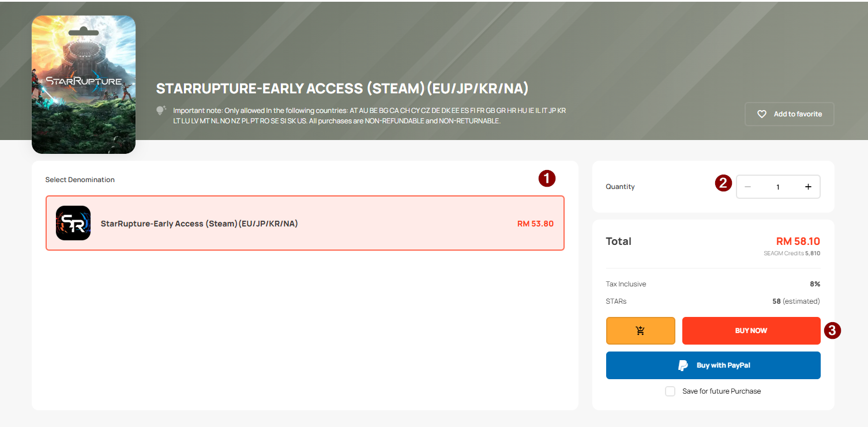Click the quantity number field
The image size is (868, 427).
(x=777, y=187)
